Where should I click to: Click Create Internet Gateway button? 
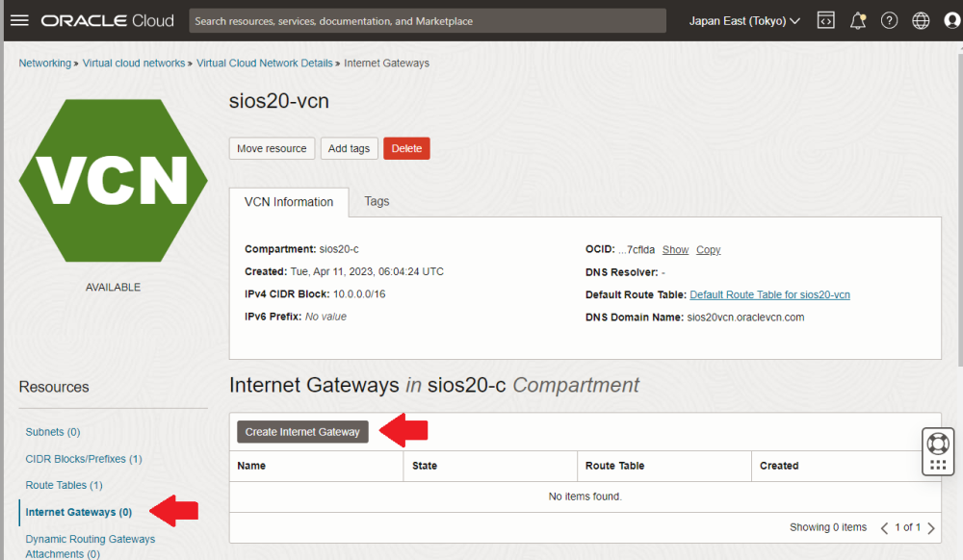[x=302, y=432]
